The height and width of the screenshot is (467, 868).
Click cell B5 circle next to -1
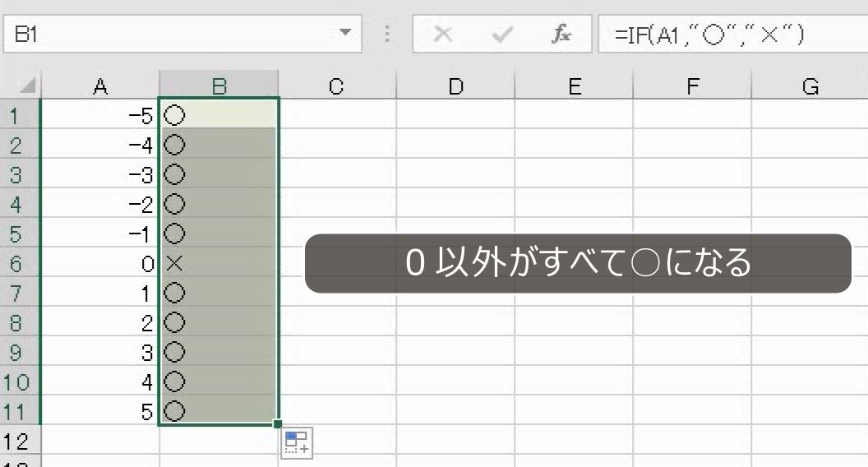point(219,233)
